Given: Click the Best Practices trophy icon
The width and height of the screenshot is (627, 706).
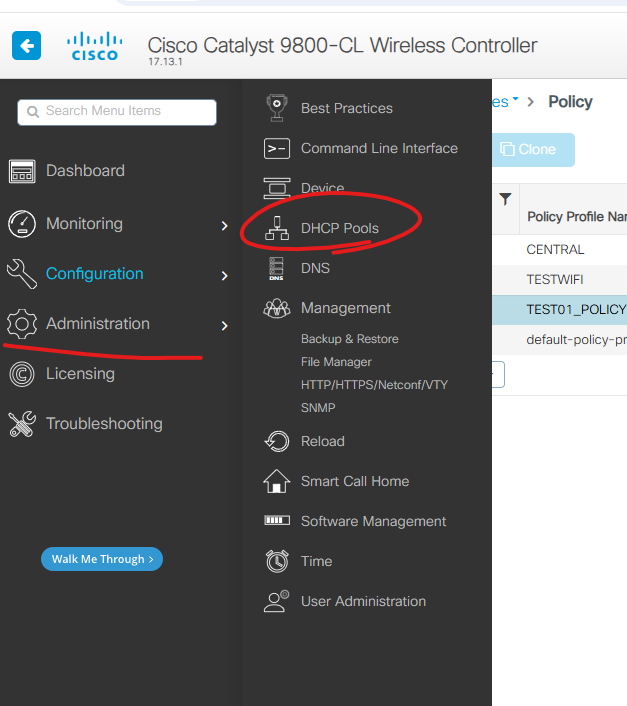Looking at the screenshot, I should point(277,108).
